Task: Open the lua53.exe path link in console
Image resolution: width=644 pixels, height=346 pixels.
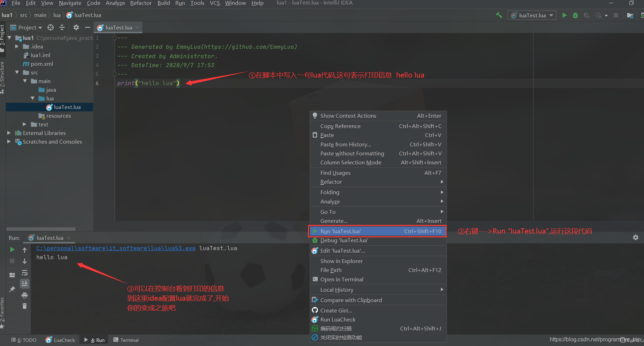Action: tap(116, 248)
